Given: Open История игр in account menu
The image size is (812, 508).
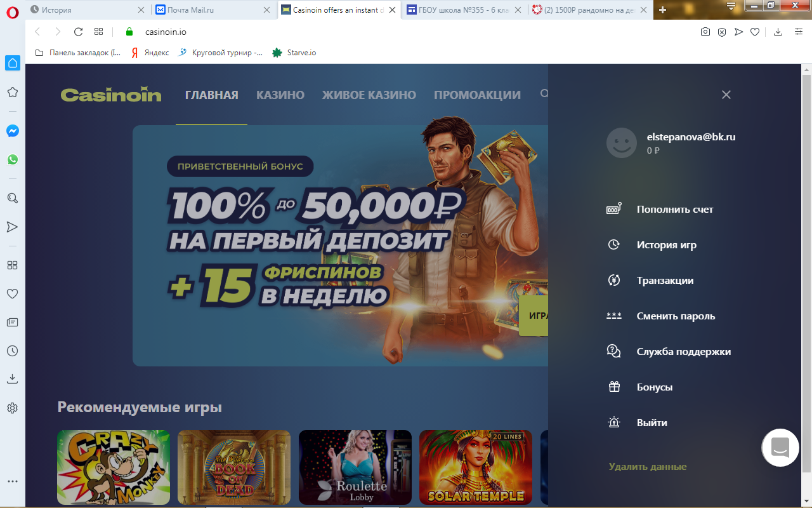Looking at the screenshot, I should 667,244.
